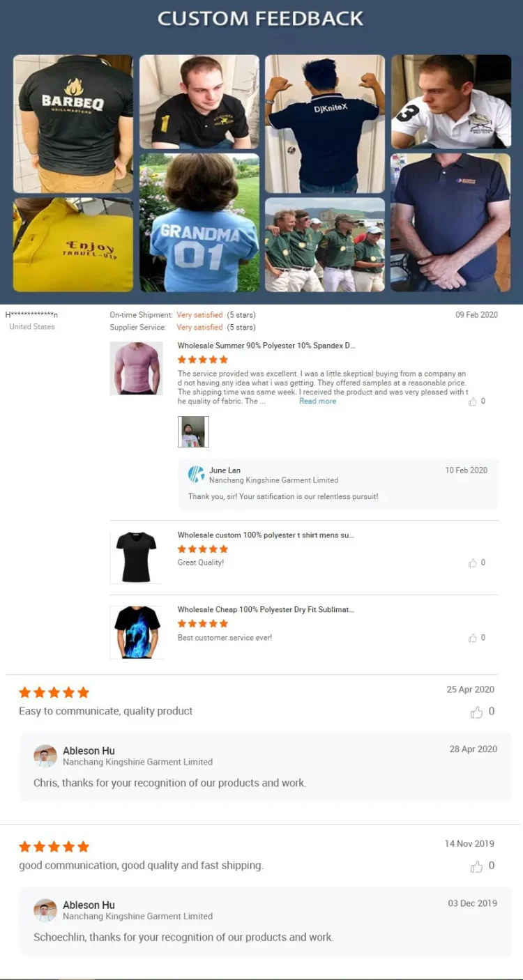Click thumbs-up on 25 Apr 2020 review
Image resolution: width=523 pixels, height=980 pixels.
click(477, 712)
